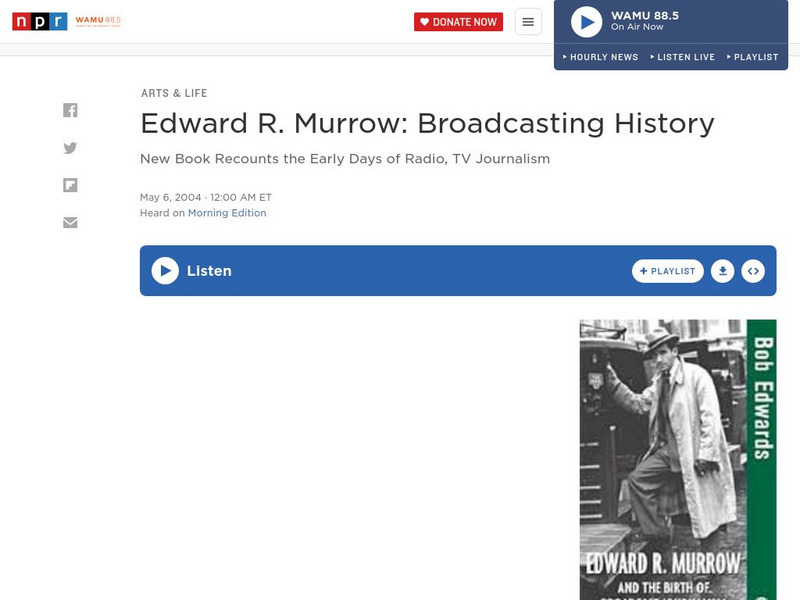
Task: Share the article on Twitter
Action: pos(70,147)
